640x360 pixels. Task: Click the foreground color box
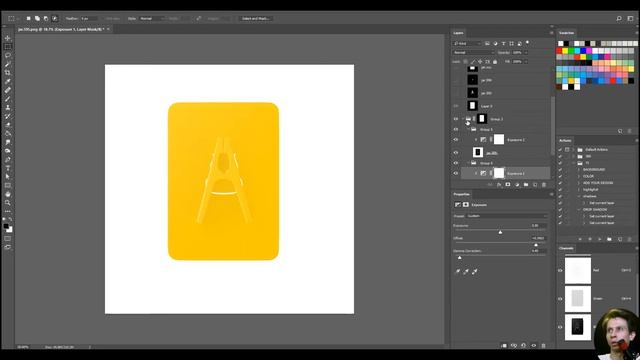[x=6, y=227]
